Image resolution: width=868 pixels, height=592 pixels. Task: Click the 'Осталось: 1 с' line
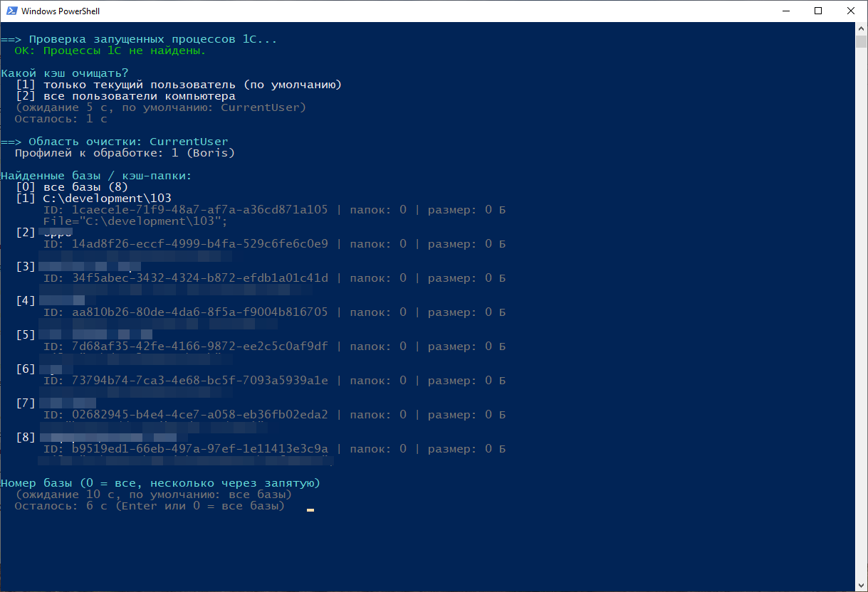click(61, 119)
